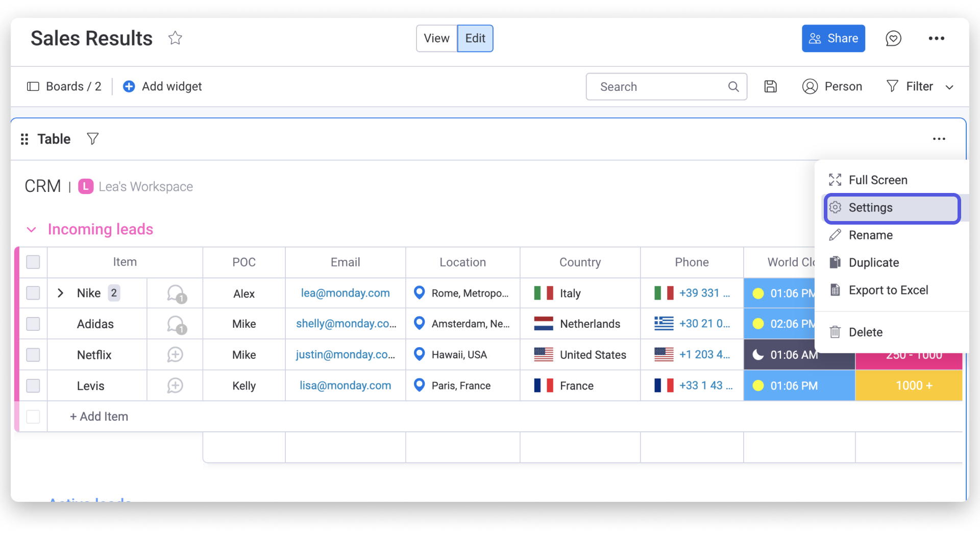Click the blue Share button
980x535 pixels.
[833, 38]
